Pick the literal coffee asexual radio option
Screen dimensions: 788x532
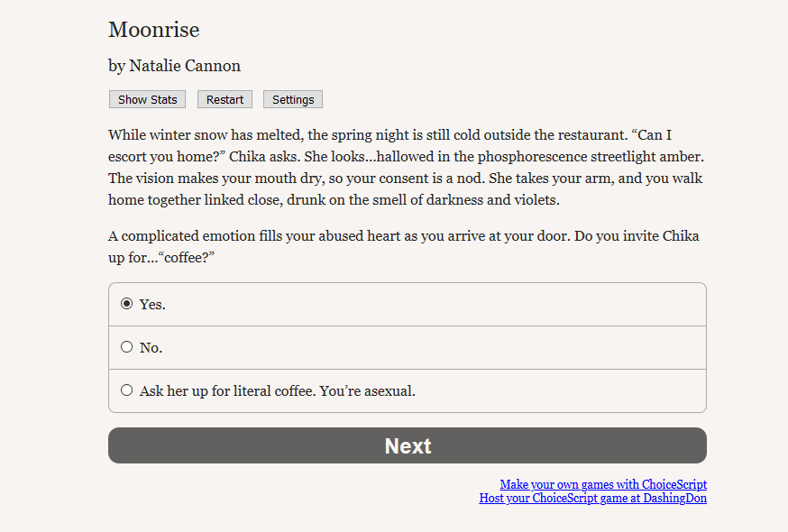127,390
